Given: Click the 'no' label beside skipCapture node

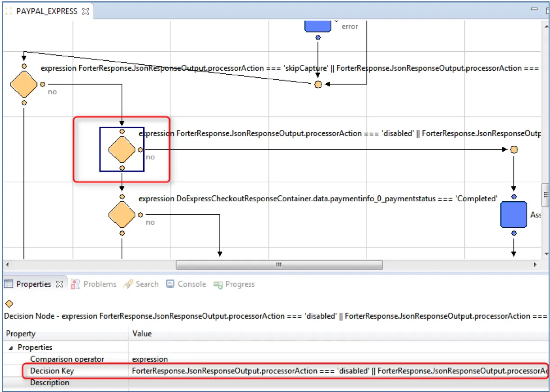Looking at the screenshot, I should pyautogui.click(x=52, y=92).
